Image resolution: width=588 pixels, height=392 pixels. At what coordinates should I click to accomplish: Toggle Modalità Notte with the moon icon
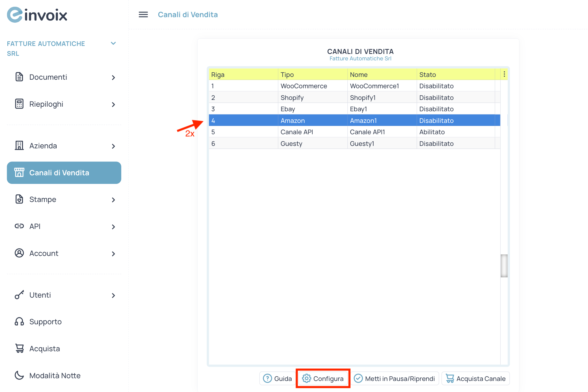click(x=19, y=375)
